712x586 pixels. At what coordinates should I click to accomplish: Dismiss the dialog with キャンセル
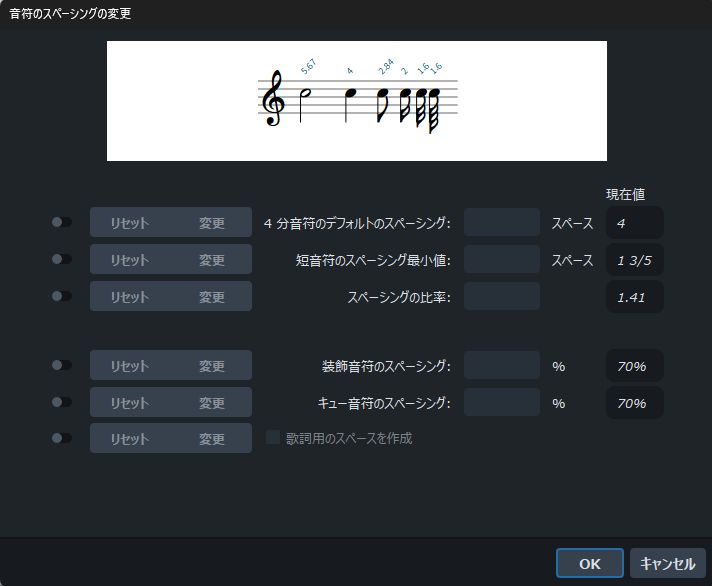click(668, 563)
